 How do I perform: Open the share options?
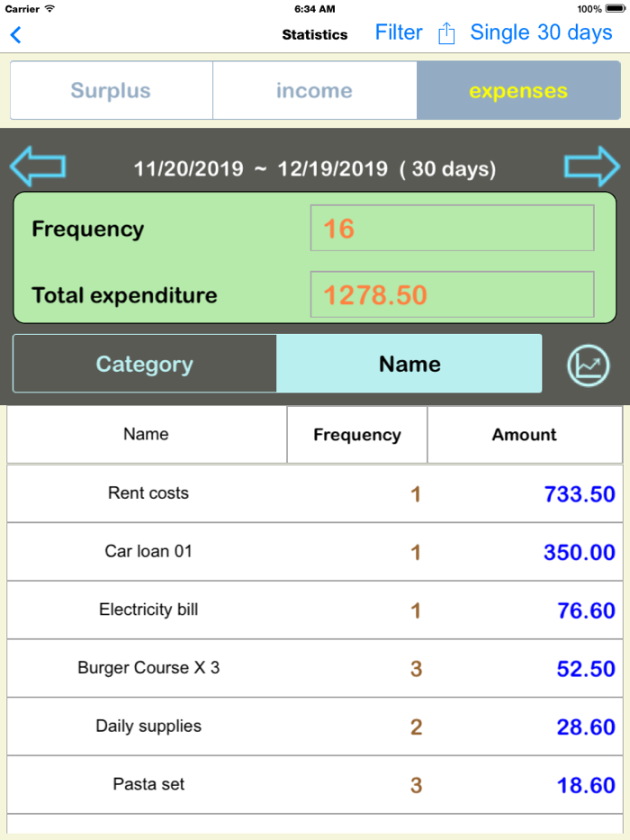(446, 32)
